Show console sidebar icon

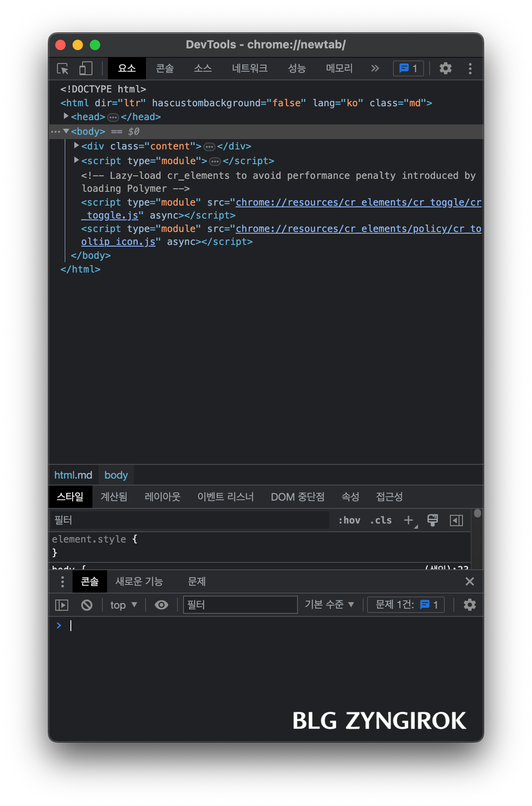coord(62,605)
